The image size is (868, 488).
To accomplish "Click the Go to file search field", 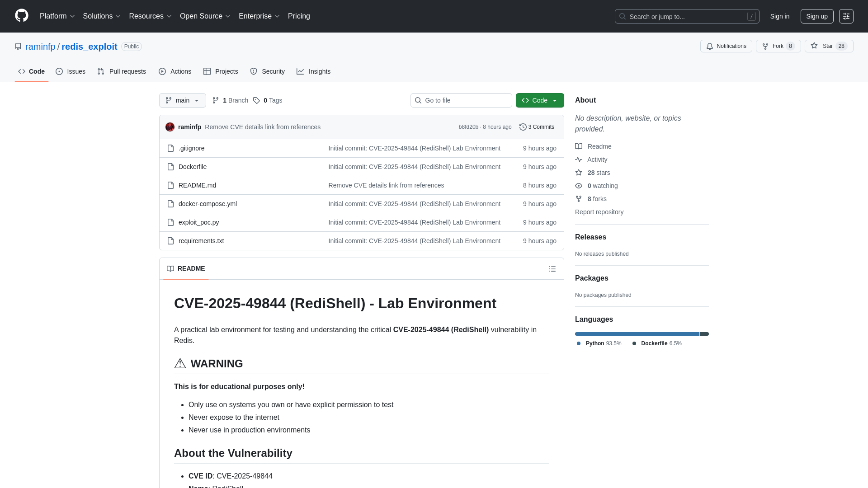I will click(x=461, y=100).
